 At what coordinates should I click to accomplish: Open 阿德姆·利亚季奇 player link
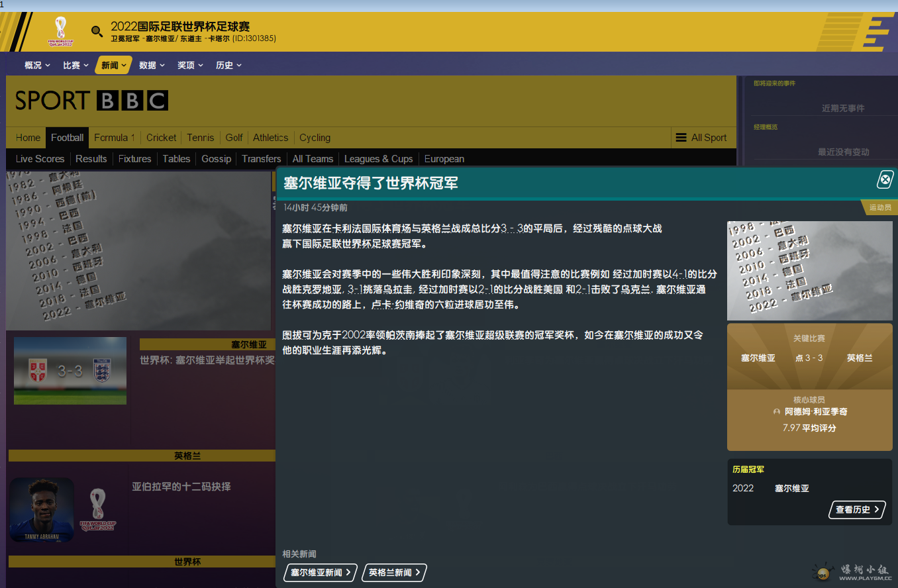coord(816,412)
